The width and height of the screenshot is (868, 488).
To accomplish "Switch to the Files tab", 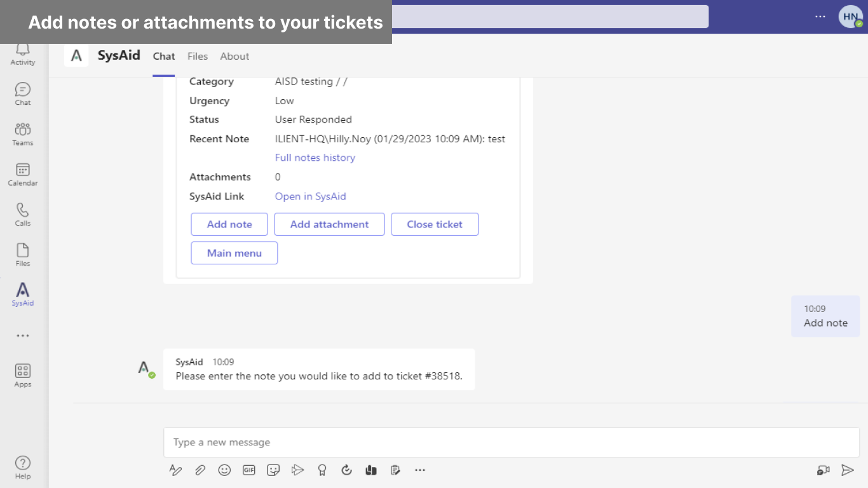I will tap(198, 56).
